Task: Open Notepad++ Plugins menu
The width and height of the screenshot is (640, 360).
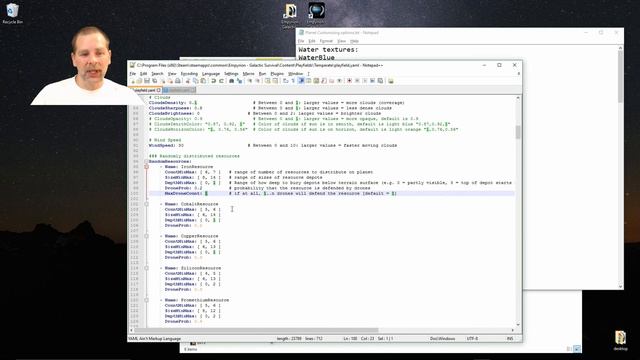Action: (277, 74)
